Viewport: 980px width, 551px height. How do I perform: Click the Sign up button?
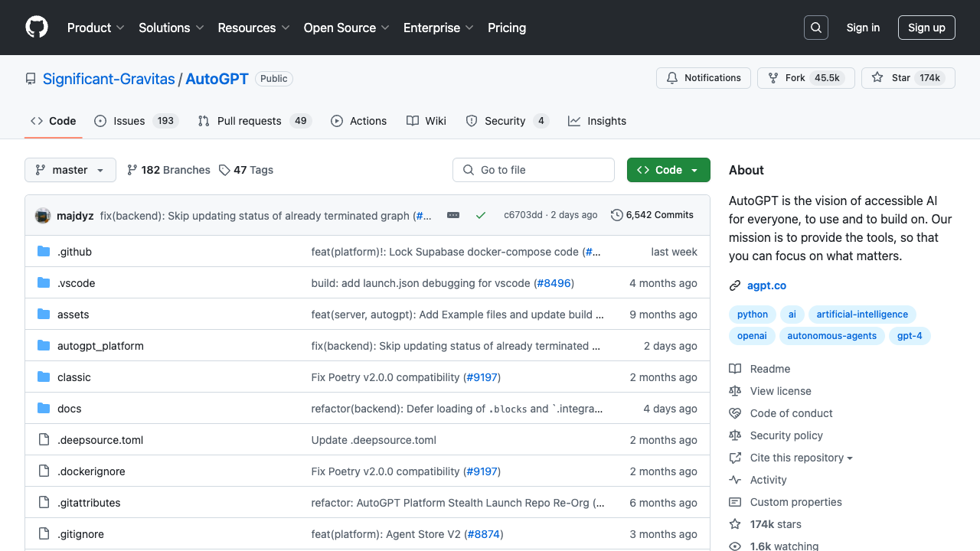click(926, 27)
